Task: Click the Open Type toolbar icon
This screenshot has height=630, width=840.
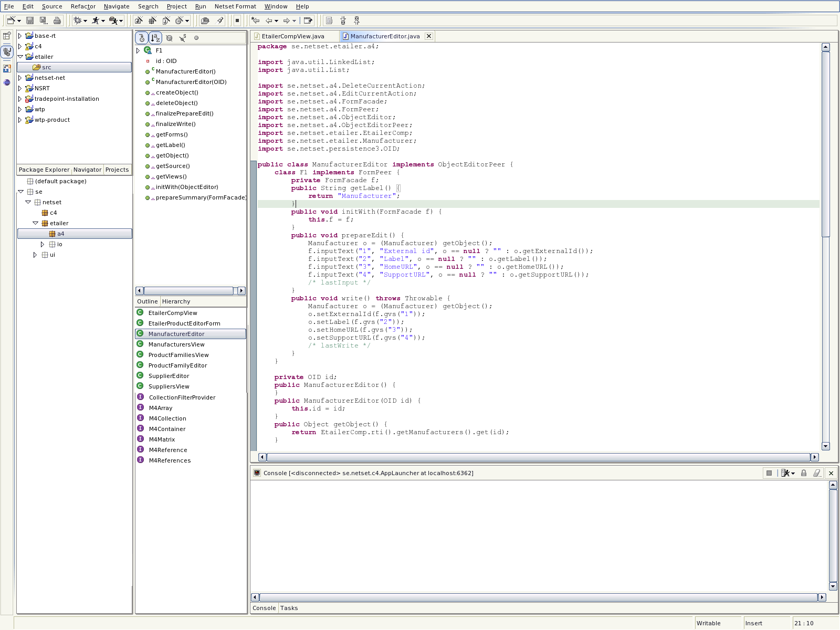Action: tap(205, 20)
